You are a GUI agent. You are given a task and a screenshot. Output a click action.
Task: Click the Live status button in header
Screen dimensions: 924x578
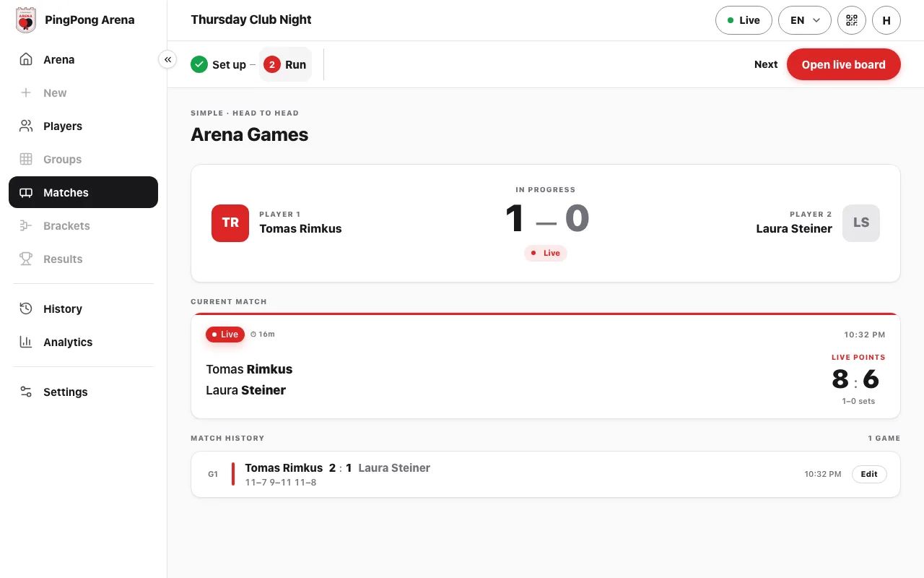pyautogui.click(x=744, y=20)
